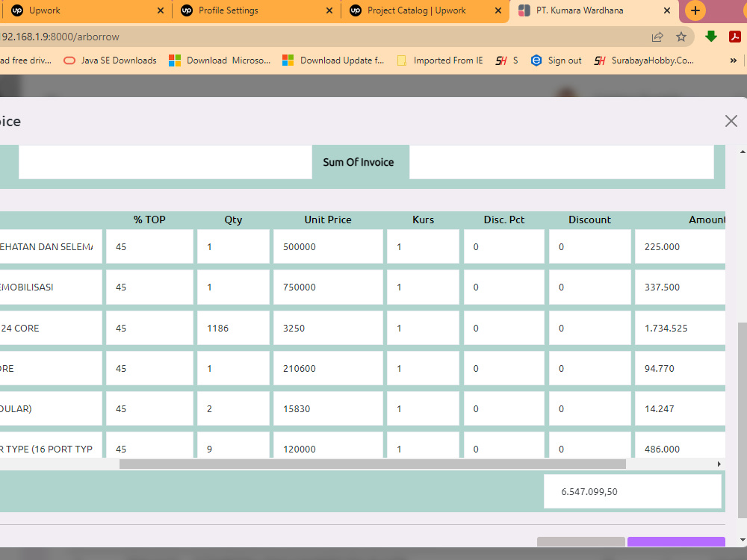Image resolution: width=747 pixels, height=560 pixels.
Task: Close the Project Catalog | Upwork tab
Action: click(498, 10)
